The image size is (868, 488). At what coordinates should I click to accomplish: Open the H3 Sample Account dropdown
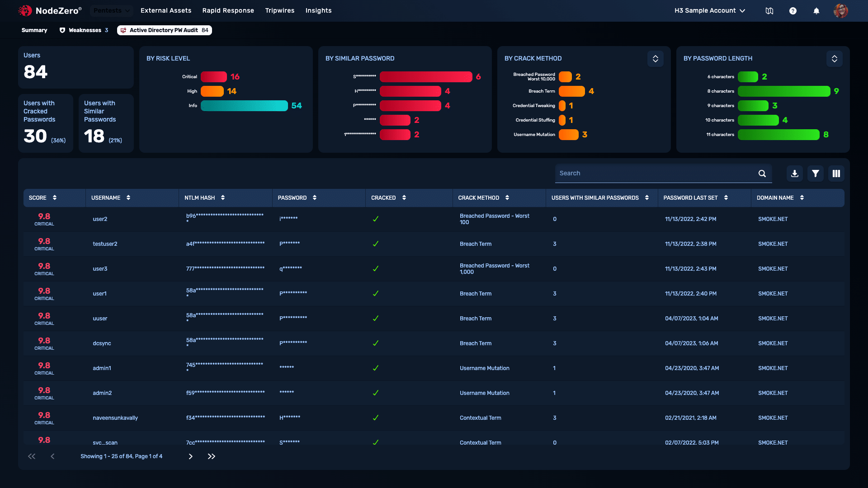(710, 10)
